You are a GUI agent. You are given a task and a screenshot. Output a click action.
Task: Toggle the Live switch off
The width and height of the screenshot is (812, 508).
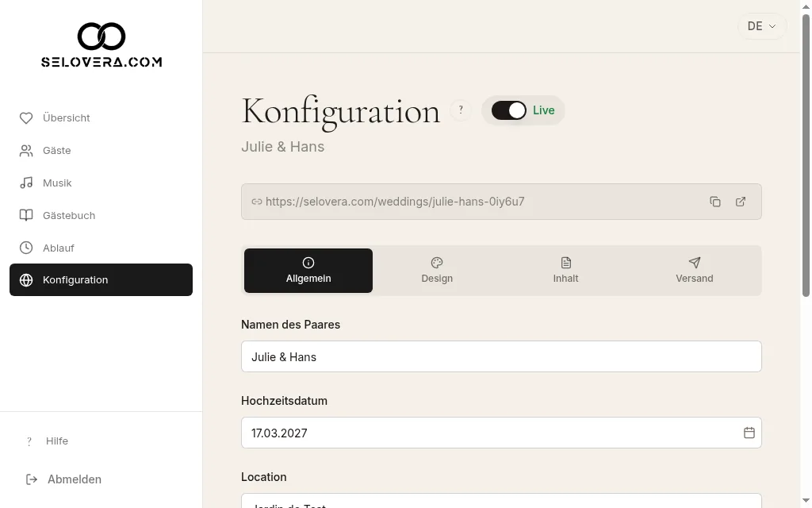coord(508,110)
